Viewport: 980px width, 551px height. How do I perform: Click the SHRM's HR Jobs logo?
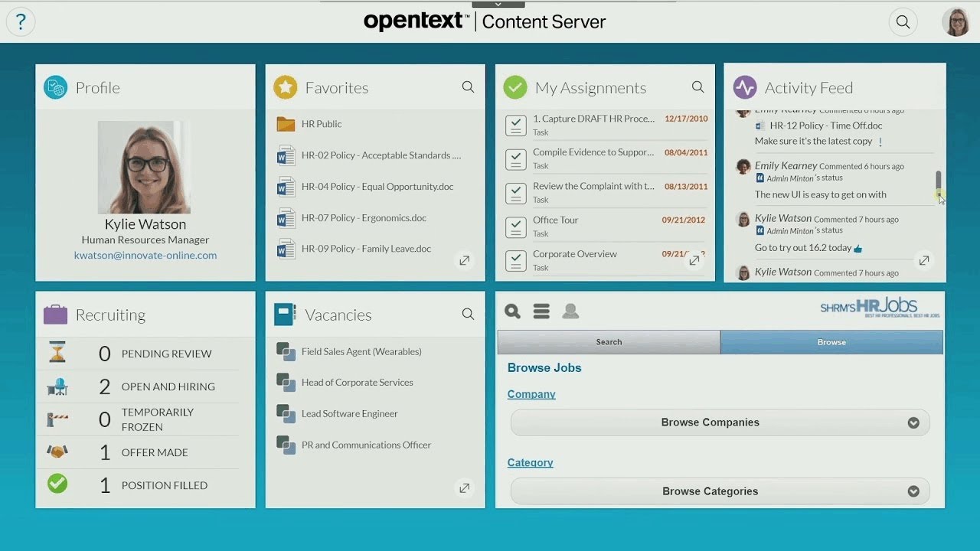tap(880, 308)
